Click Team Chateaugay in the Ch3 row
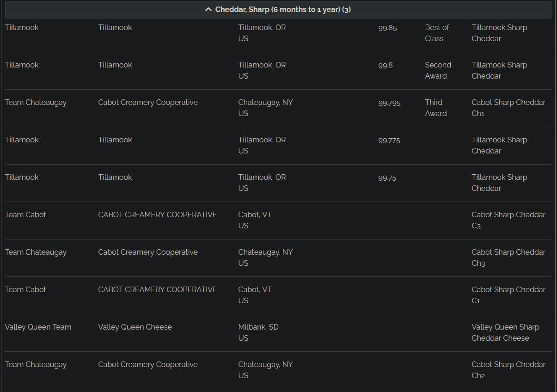Viewport: 557px width, 392px height. (36, 252)
